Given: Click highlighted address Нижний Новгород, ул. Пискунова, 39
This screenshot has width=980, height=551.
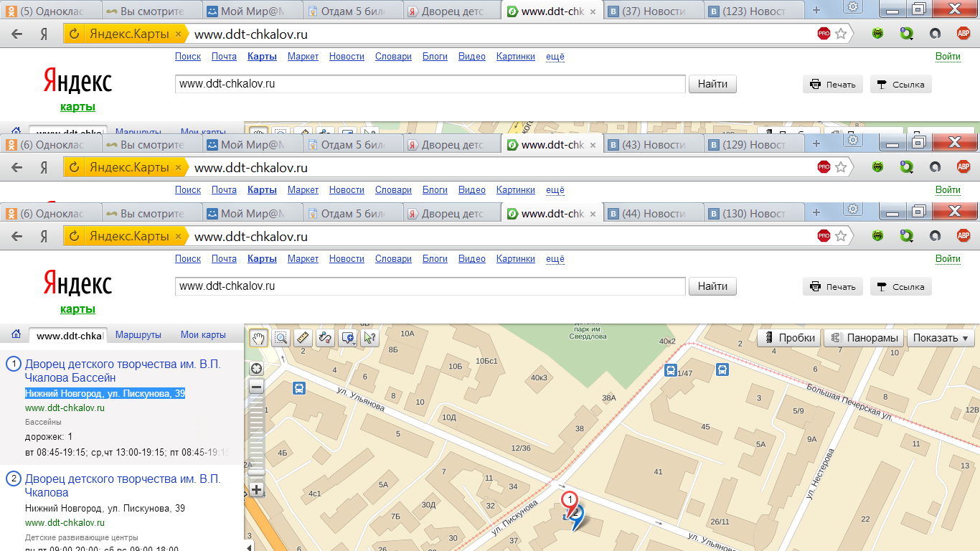Looking at the screenshot, I should pyautogui.click(x=105, y=393).
